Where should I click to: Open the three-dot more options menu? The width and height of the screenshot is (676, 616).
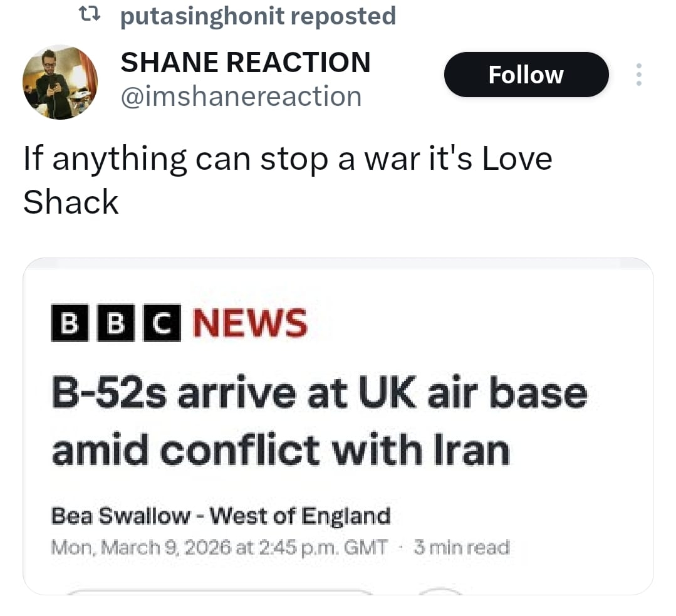tap(639, 75)
